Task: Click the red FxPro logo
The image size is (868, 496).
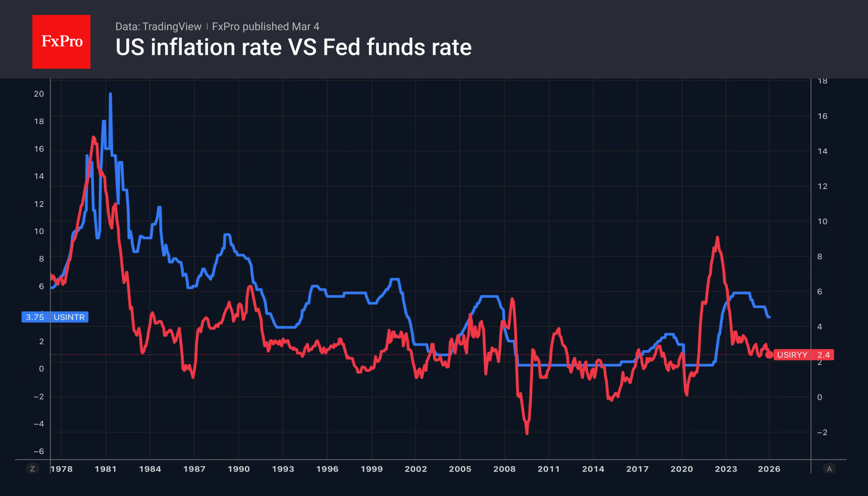Action: [x=61, y=41]
